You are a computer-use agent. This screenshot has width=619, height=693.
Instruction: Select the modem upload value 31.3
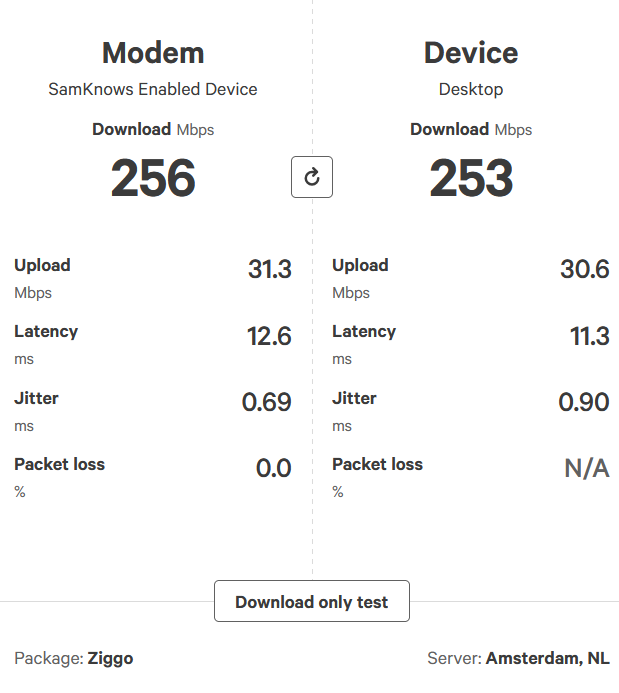click(x=269, y=269)
